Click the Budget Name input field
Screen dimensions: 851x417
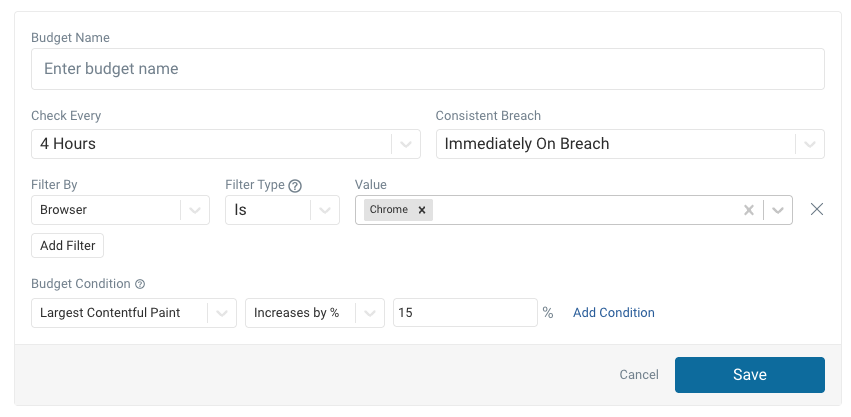point(427,69)
